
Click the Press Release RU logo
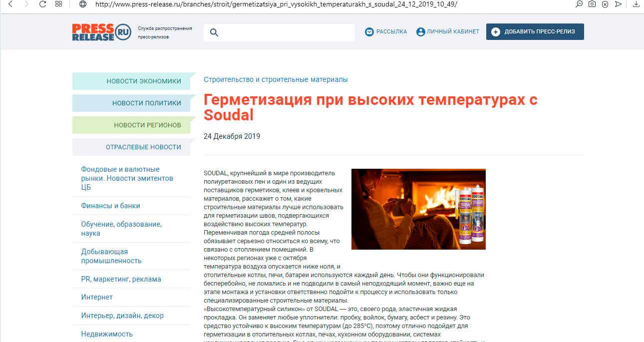[x=101, y=32]
